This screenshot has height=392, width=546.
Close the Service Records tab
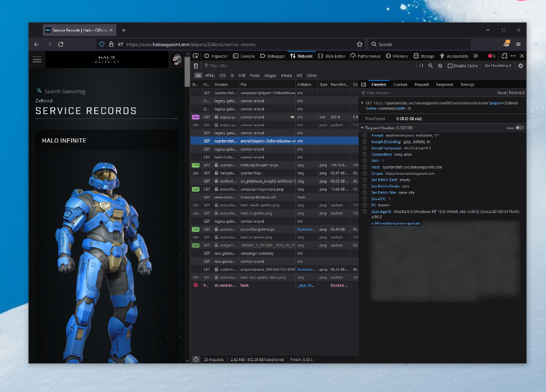point(111,30)
